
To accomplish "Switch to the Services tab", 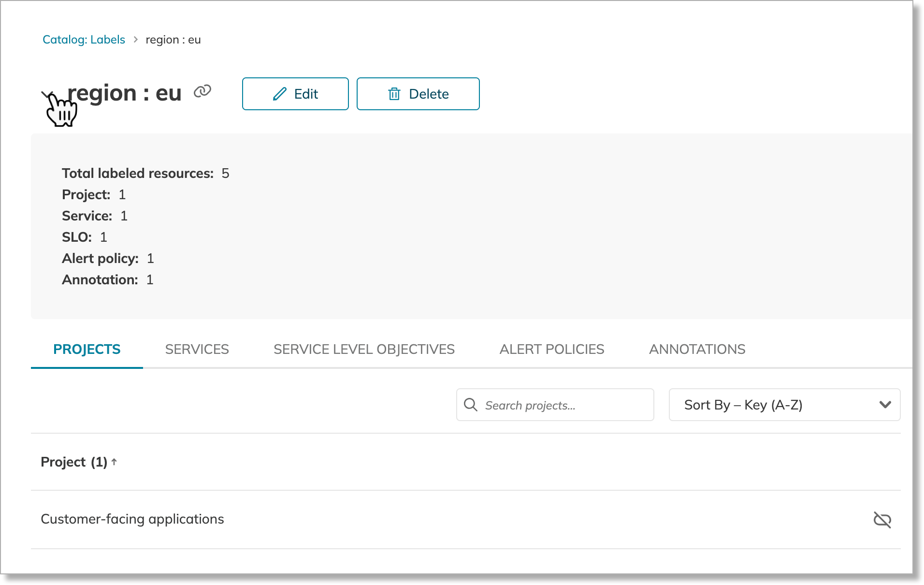I will pyautogui.click(x=197, y=349).
